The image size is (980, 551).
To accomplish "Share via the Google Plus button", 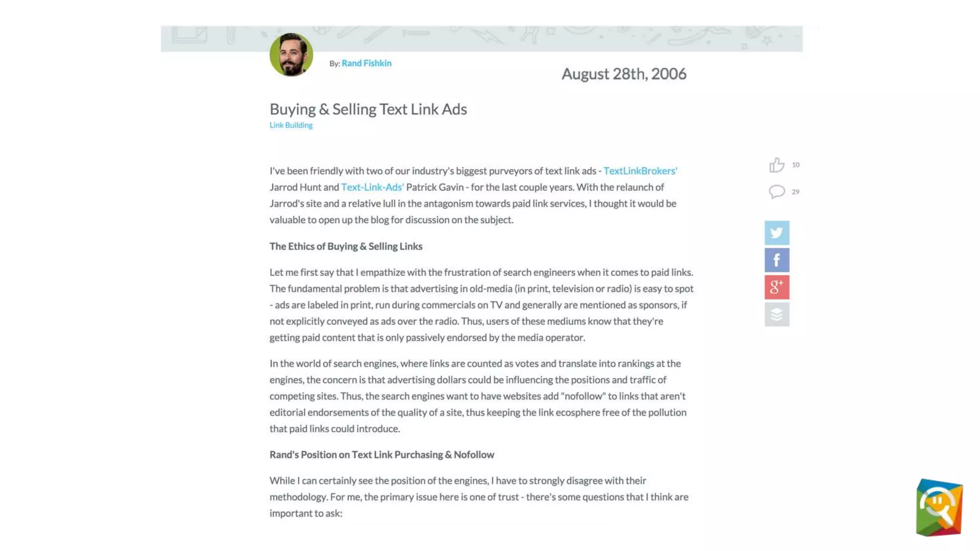I will (776, 287).
